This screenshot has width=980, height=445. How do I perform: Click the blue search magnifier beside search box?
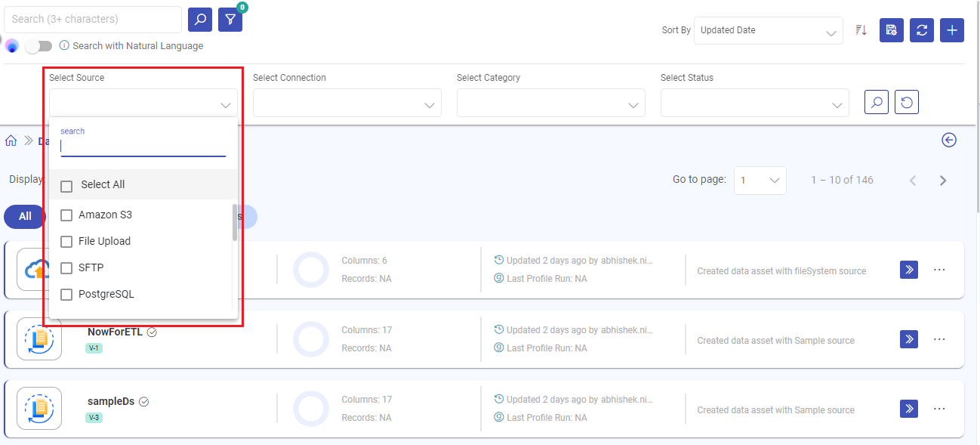[199, 19]
